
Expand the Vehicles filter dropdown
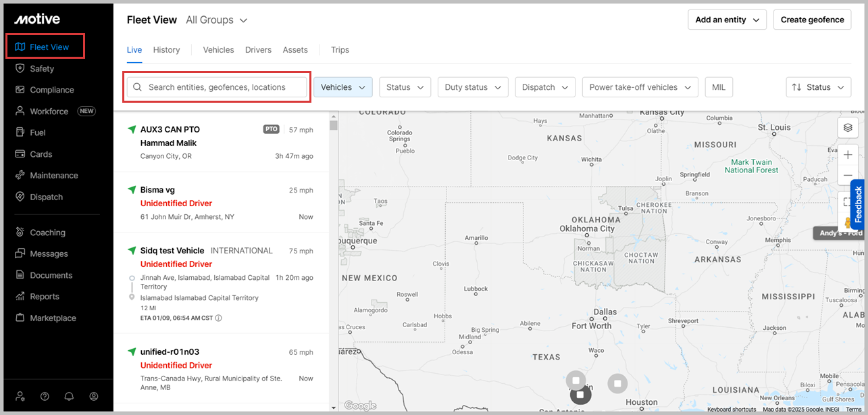click(x=342, y=87)
